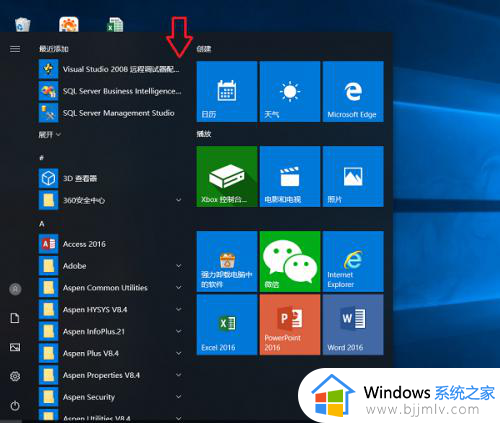This screenshot has height=423, width=500.
Task: Open the Movies & TV (电影和电视) tile
Action: coord(290,176)
